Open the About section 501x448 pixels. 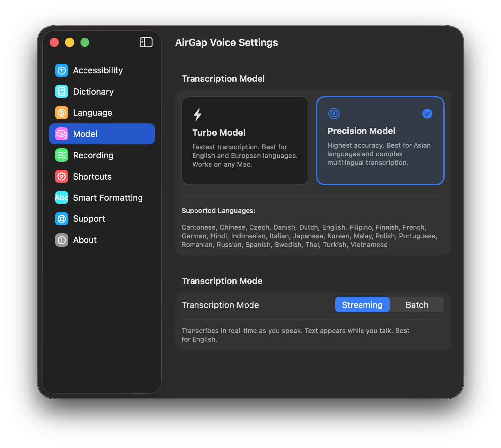pyautogui.click(x=102, y=240)
